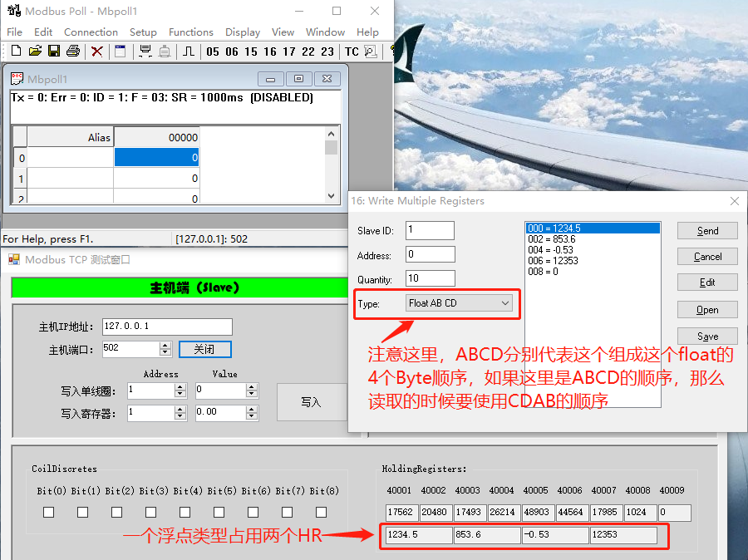The width and height of the screenshot is (748, 560).
Task: Check the Bit(0) coil checkbox
Action: (48, 512)
